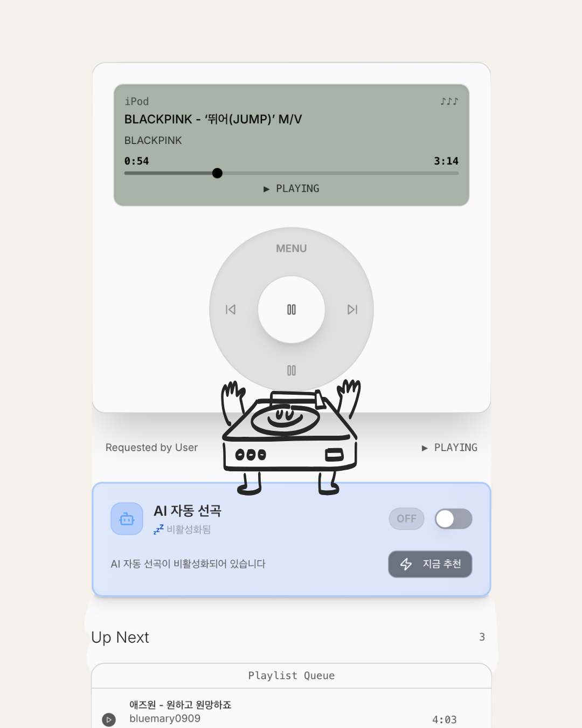Click the Up Next count number
582x728 pixels.
(482, 637)
